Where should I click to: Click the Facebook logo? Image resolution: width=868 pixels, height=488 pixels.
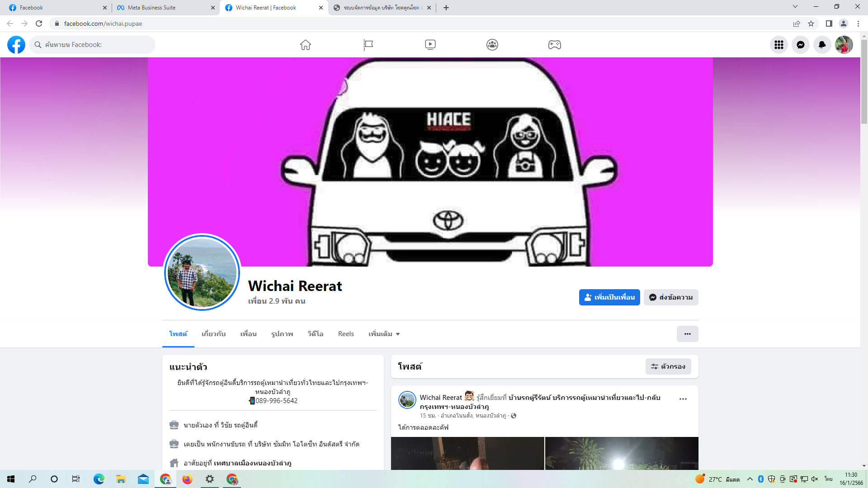point(16,45)
